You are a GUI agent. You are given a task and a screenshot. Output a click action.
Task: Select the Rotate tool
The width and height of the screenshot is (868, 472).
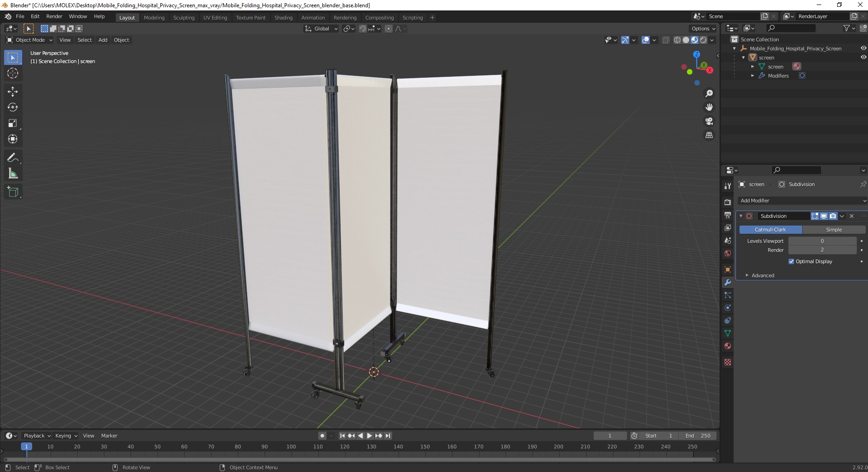[x=13, y=107]
